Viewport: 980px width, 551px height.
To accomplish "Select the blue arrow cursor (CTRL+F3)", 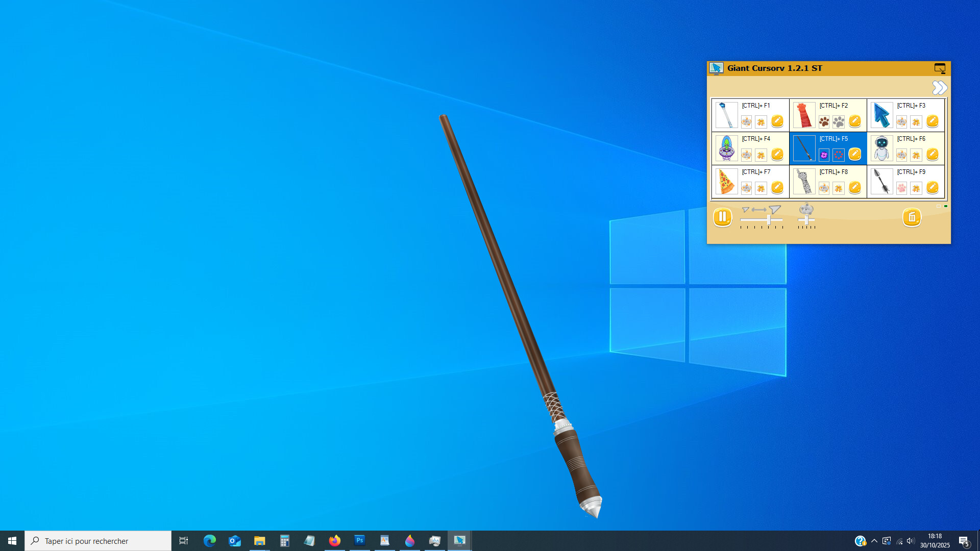I will click(881, 115).
